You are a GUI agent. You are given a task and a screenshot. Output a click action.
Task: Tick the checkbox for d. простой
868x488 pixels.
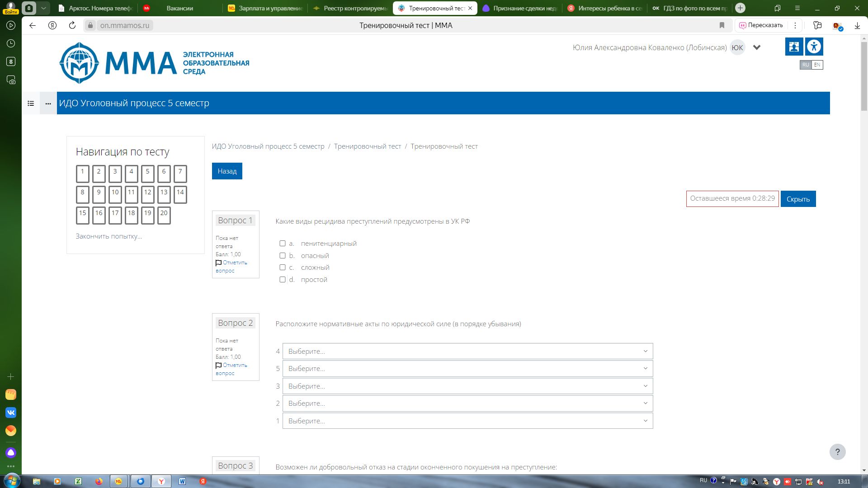pyautogui.click(x=283, y=280)
